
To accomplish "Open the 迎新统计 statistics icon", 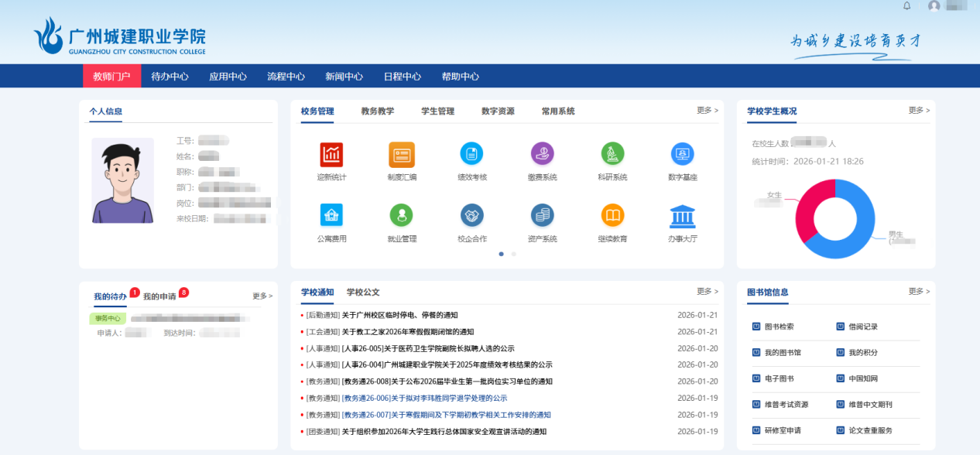I will pos(331,155).
